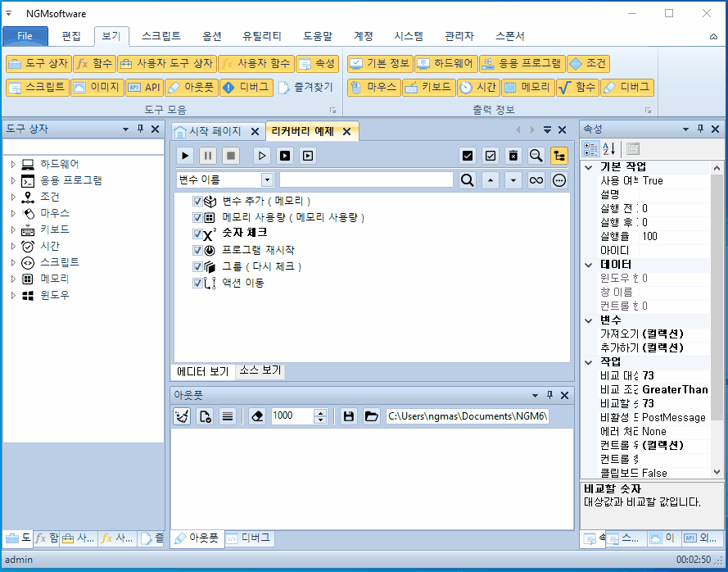Click the 이미지 ribbon button
The image size is (728, 572).
(x=97, y=88)
